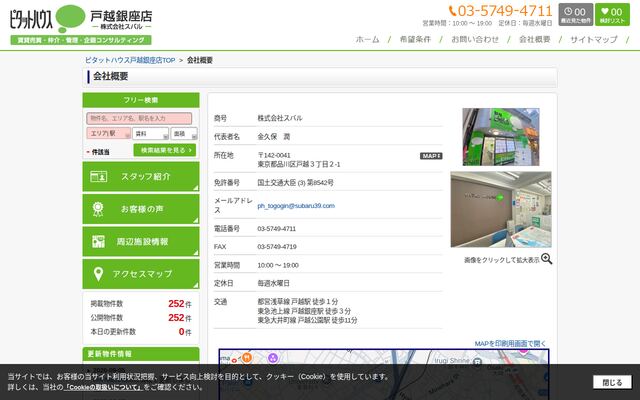Open 周辺施設情報 sidebar button
Viewport: 640px width, 400px height.
(141, 242)
